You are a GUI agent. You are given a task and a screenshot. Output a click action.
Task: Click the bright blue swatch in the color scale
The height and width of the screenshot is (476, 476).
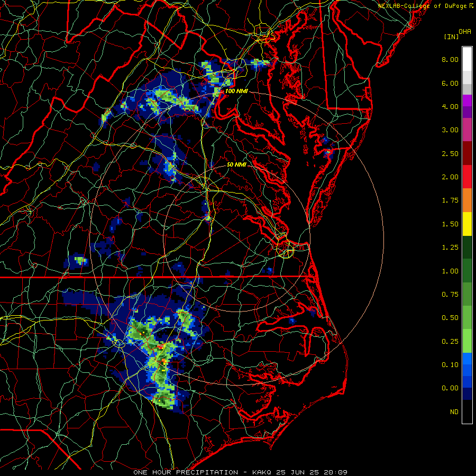(x=467, y=359)
